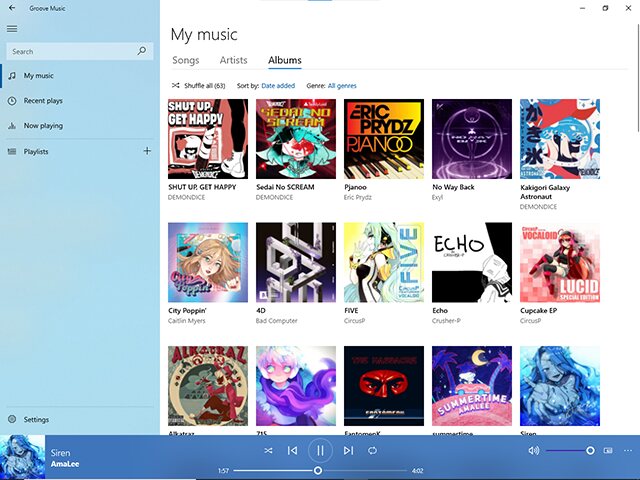Mute the volume speaker icon

pos(533,451)
